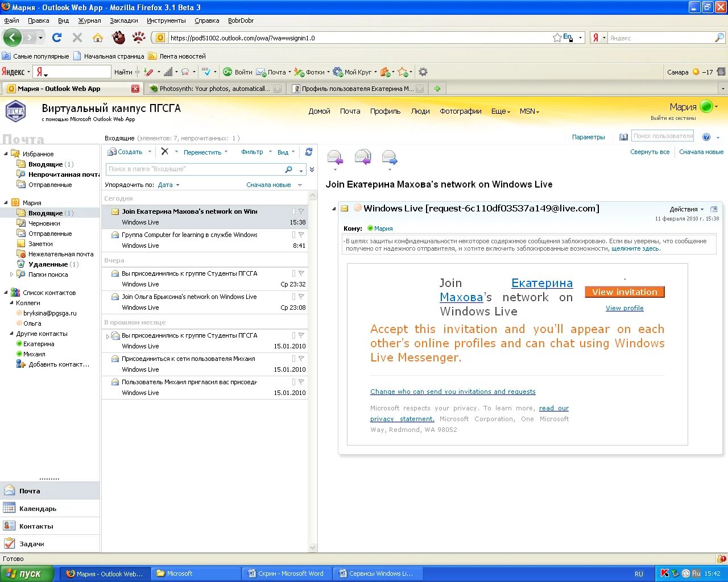Reload page with Firefox reload button
The height and width of the screenshot is (582, 728).
[56, 38]
